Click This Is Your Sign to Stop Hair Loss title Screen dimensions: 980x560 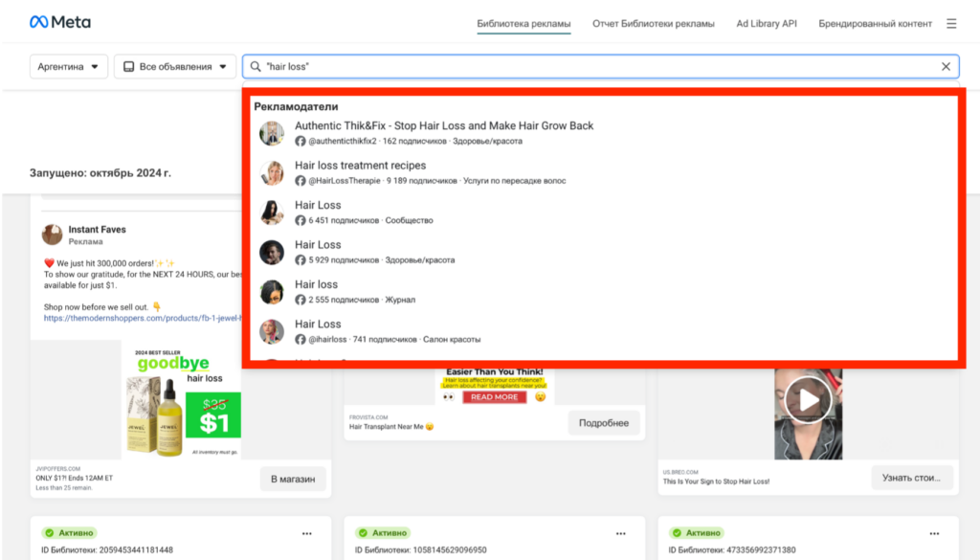click(x=716, y=482)
